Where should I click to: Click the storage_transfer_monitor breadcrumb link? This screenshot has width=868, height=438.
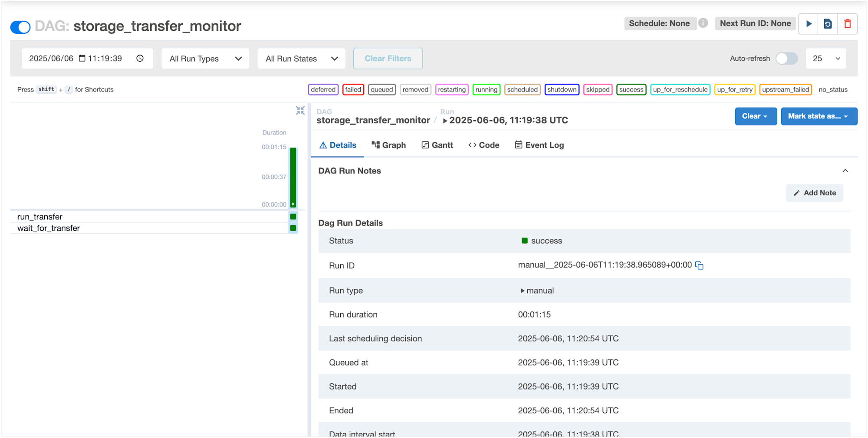(x=373, y=120)
